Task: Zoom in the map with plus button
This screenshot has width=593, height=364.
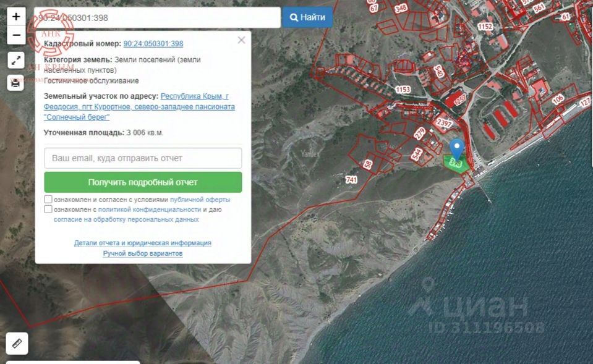Action: click(x=16, y=17)
